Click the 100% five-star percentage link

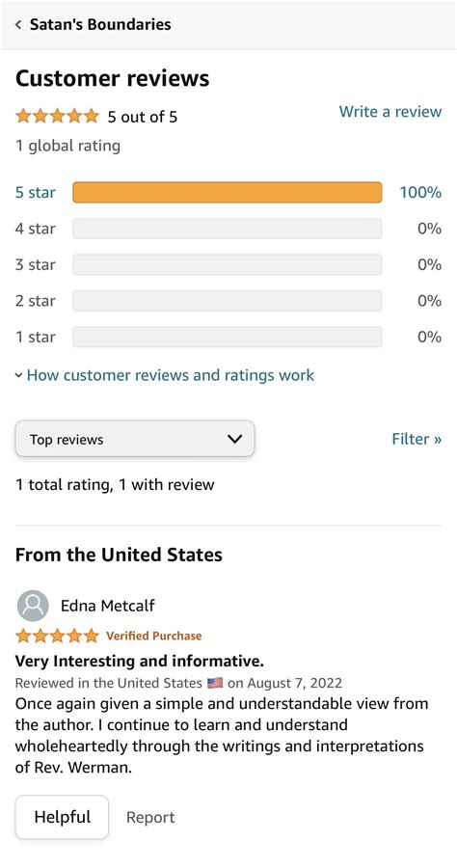(420, 193)
